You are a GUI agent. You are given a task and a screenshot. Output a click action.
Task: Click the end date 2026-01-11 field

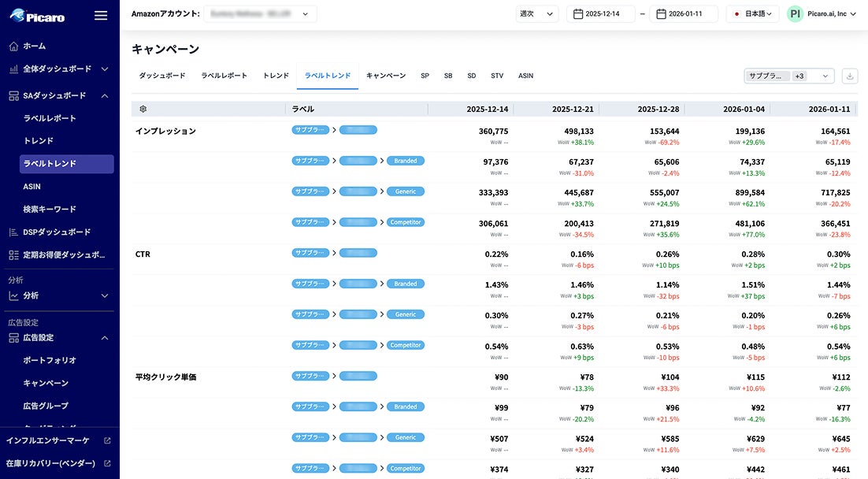point(683,14)
